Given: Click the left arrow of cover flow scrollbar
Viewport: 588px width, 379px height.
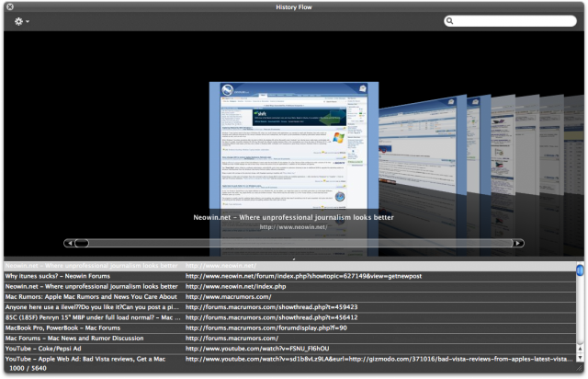Looking at the screenshot, I should pyautogui.click(x=69, y=244).
